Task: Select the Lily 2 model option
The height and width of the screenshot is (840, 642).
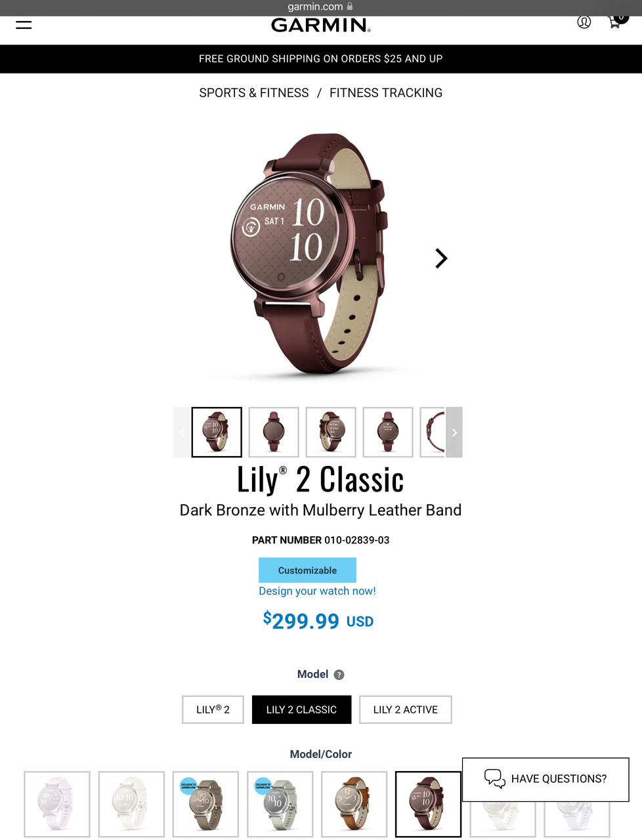Action: point(213,709)
